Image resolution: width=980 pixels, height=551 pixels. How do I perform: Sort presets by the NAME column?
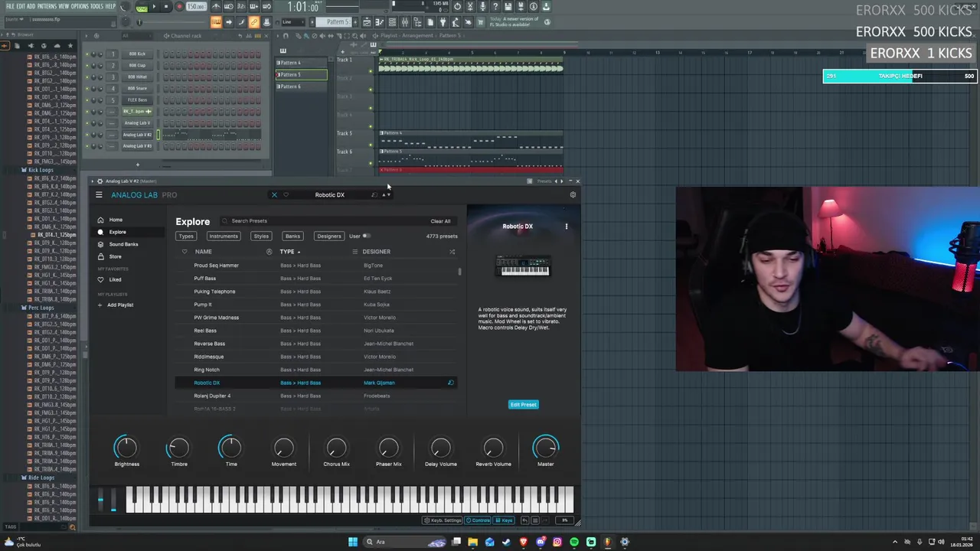pyautogui.click(x=203, y=252)
